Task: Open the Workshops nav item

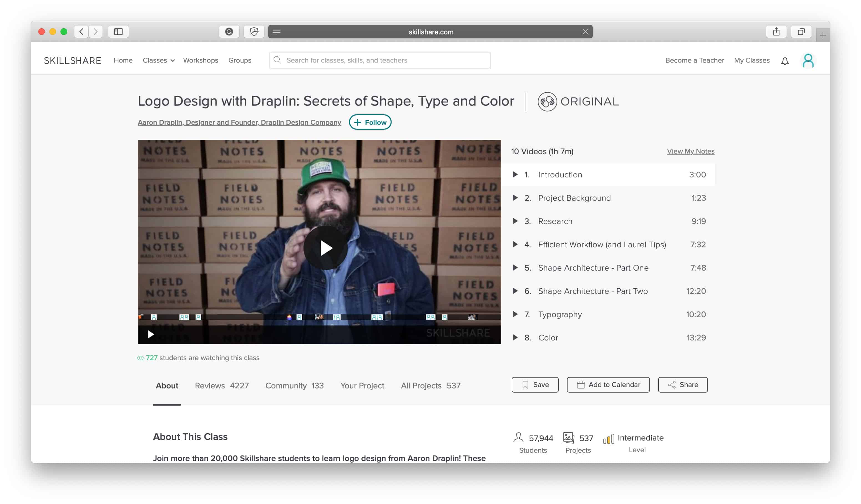Action: click(201, 60)
